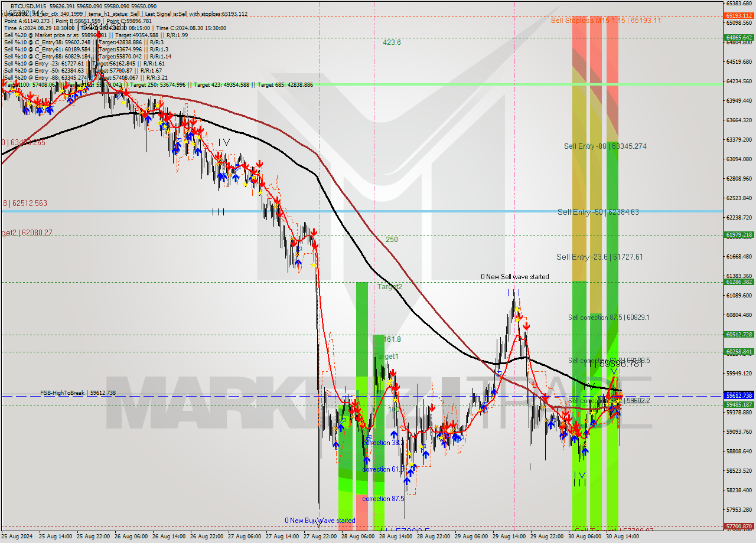Click '27 Aug 22:00' on the time axis
Image resolution: width=756 pixels, height=543 pixels.
320,537
